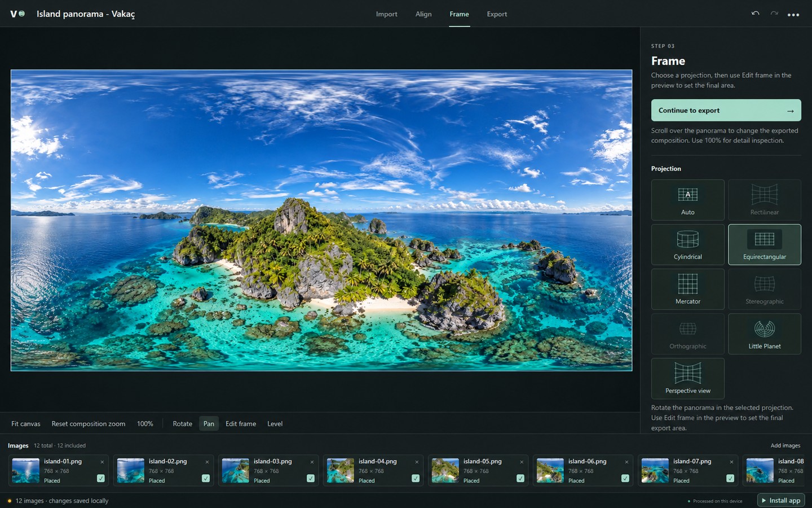Activate the Edit frame tool
Screen dimensions: 812x508
(x=241, y=423)
